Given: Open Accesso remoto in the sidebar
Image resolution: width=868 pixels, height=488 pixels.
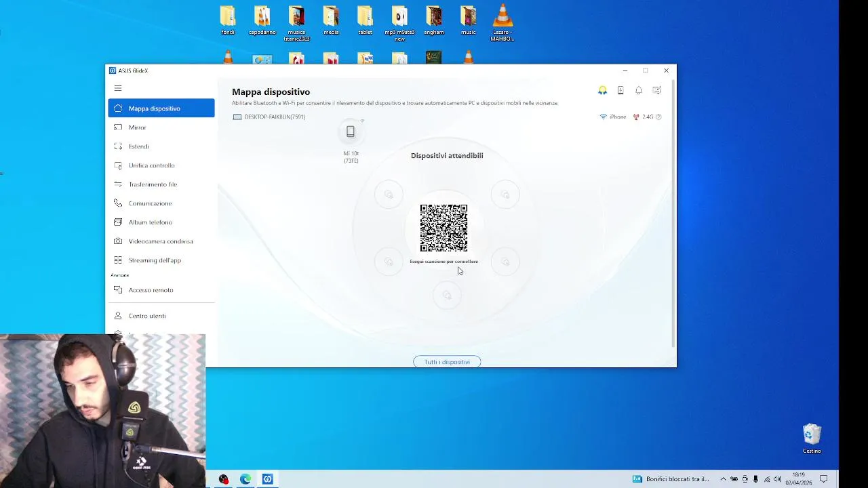Looking at the screenshot, I should click(x=161, y=290).
